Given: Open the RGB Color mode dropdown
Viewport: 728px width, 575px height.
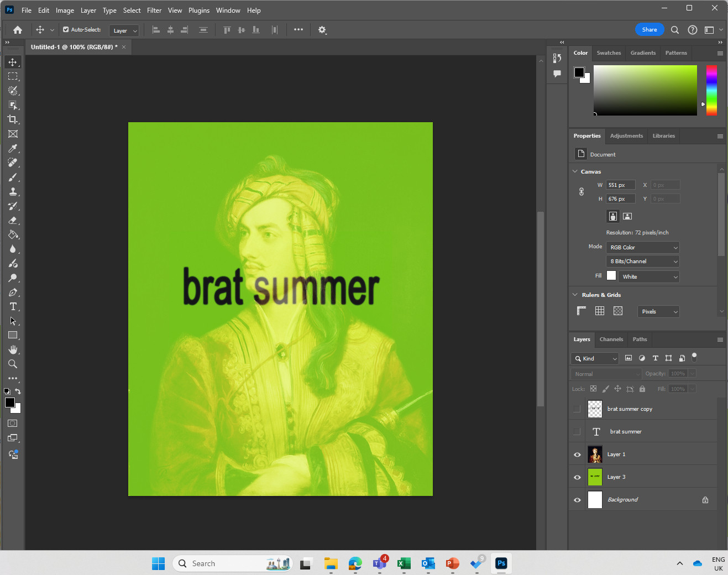Looking at the screenshot, I should click(x=642, y=247).
